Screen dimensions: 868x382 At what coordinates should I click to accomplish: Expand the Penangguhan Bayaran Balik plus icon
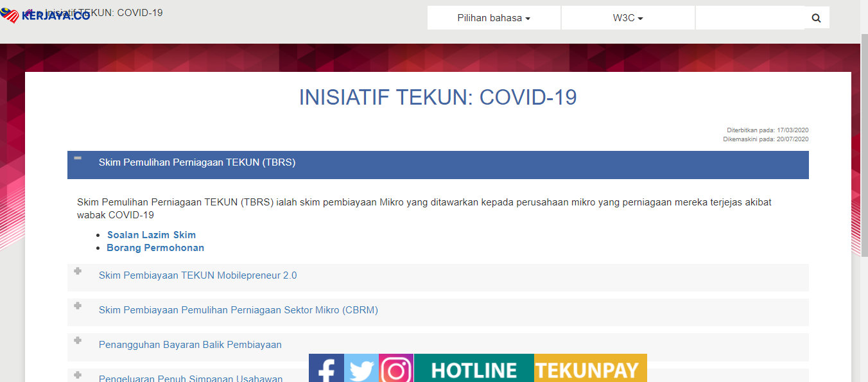click(78, 340)
